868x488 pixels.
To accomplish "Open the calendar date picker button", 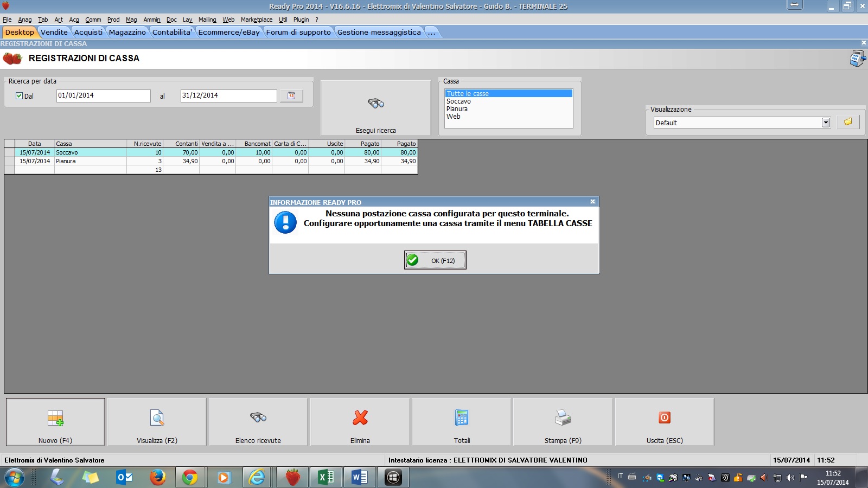I will point(291,95).
